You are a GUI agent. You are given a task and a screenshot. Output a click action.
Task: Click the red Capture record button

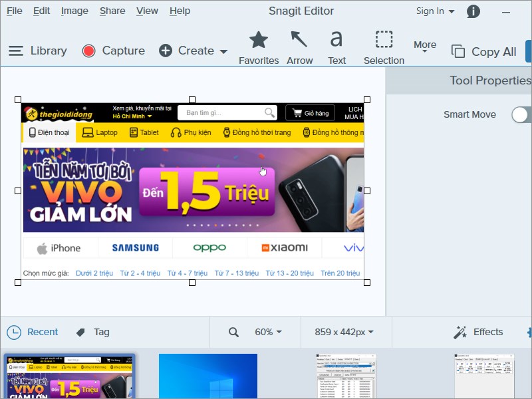click(x=88, y=51)
